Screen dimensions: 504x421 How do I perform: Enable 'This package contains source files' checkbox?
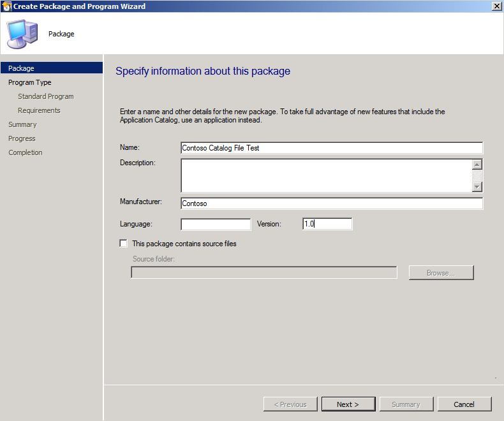pyautogui.click(x=124, y=244)
